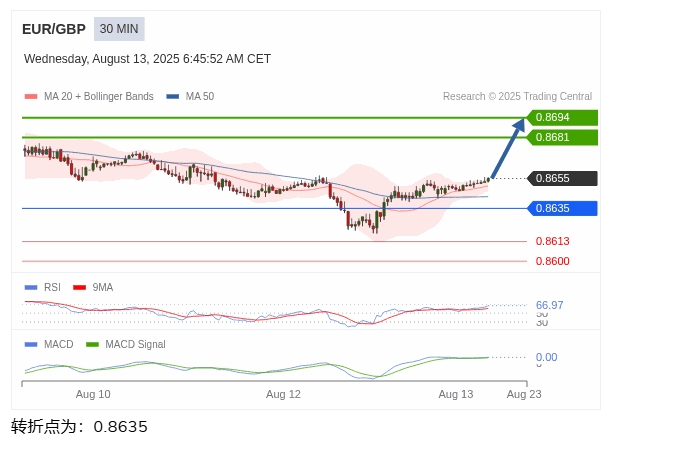This screenshot has width=675, height=450.
Task: Click the MA 50 legend swatch
Action: coord(173,97)
